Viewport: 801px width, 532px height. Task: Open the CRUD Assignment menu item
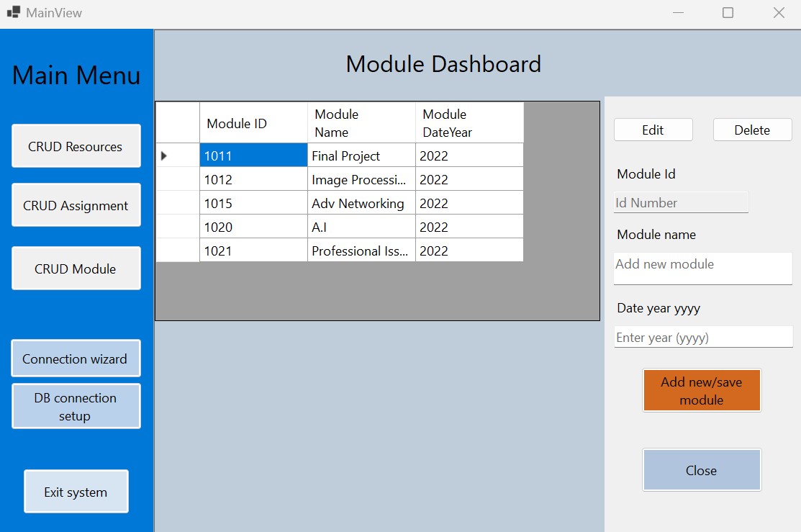point(76,205)
